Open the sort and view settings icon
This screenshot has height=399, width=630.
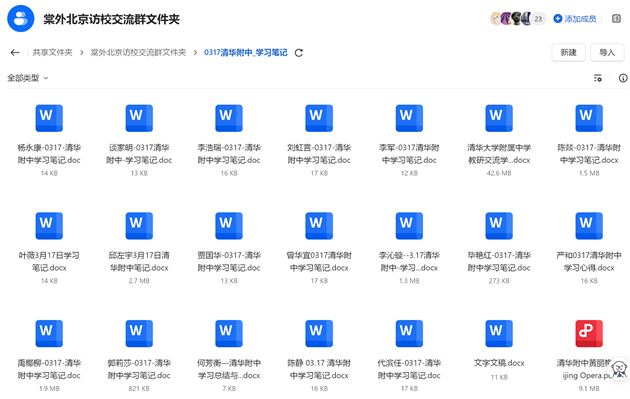tap(598, 78)
